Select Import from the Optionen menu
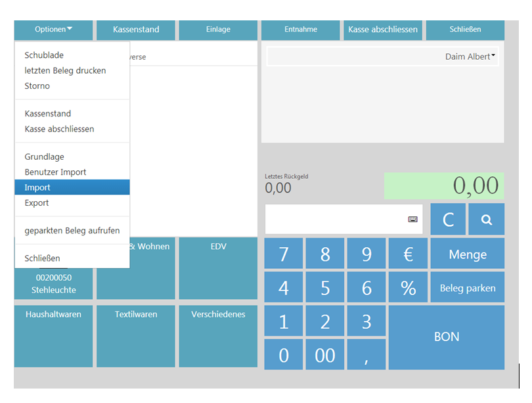This screenshot has height=403, width=532. (37, 187)
